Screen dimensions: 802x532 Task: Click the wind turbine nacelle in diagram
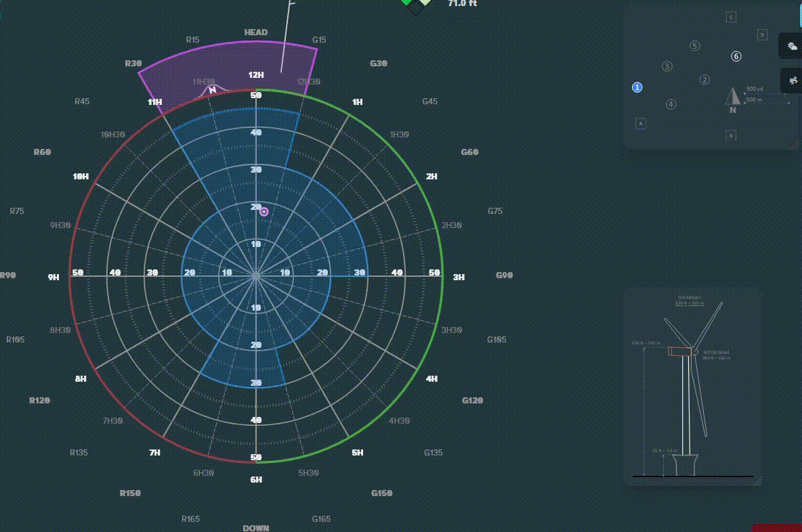(x=679, y=351)
